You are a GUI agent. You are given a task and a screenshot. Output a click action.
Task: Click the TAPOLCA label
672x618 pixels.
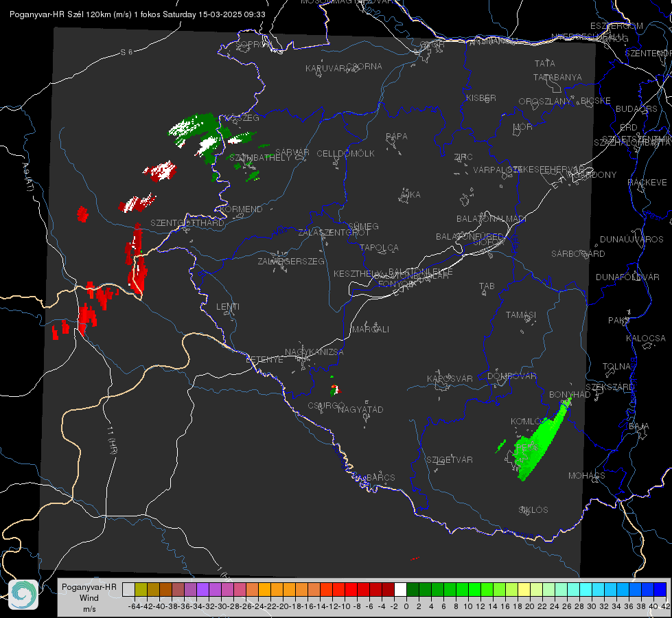point(379,248)
